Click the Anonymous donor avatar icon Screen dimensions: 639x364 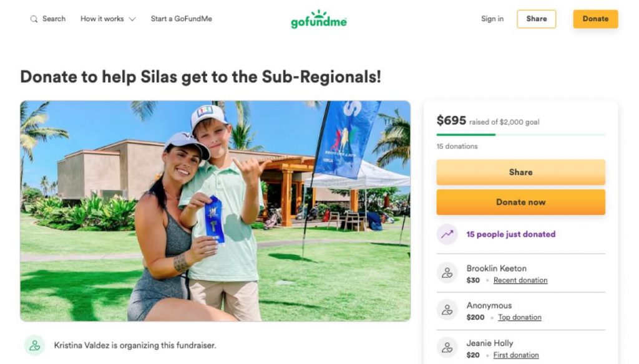click(447, 310)
